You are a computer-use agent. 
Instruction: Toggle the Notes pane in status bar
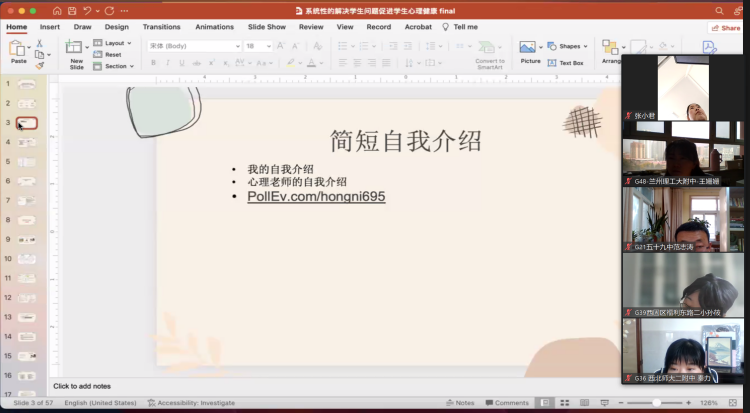tap(460, 403)
